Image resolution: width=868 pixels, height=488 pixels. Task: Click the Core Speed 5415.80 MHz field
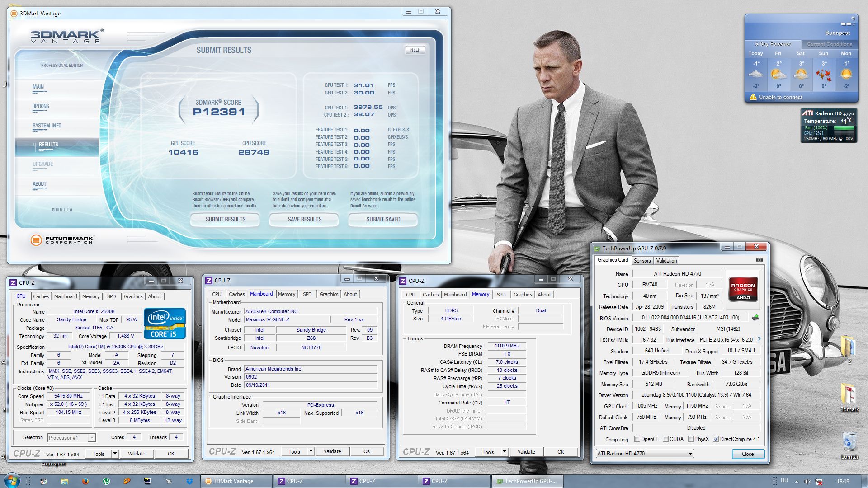[x=69, y=396]
